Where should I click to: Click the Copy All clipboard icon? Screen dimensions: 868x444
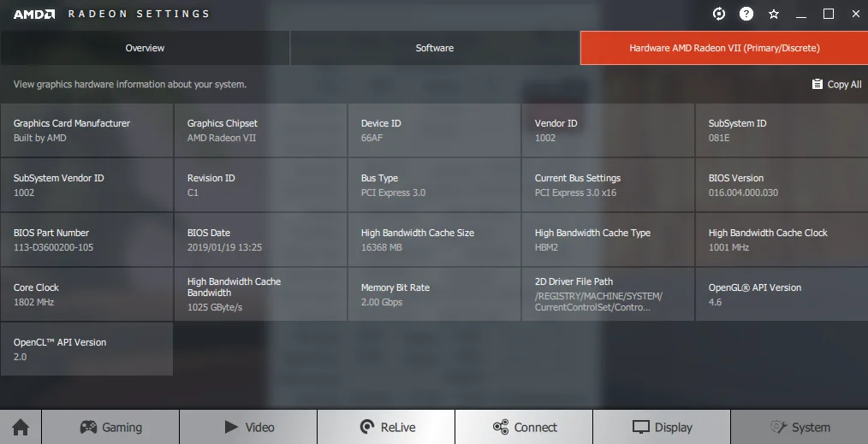817,84
